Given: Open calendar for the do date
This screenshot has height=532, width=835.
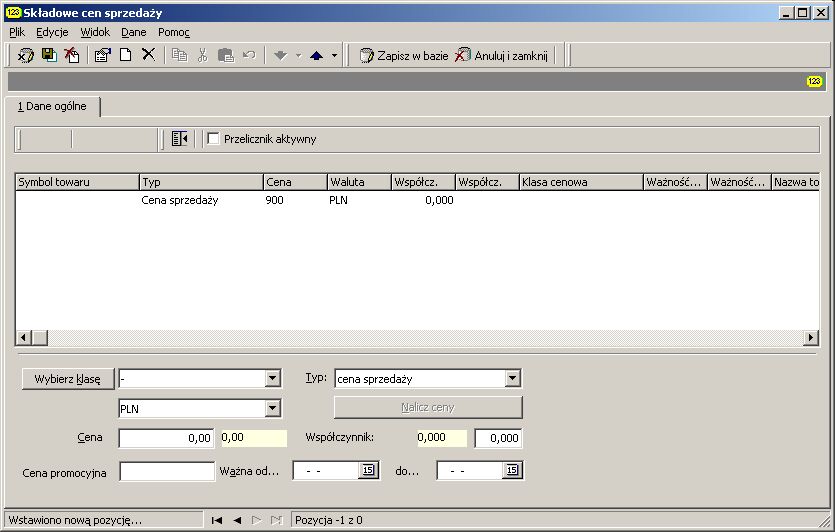Looking at the screenshot, I should point(512,470).
